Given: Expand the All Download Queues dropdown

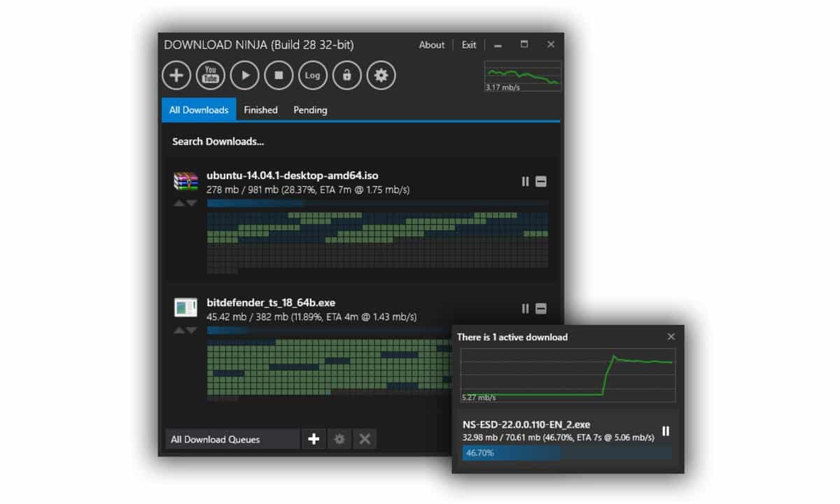Looking at the screenshot, I should [232, 440].
